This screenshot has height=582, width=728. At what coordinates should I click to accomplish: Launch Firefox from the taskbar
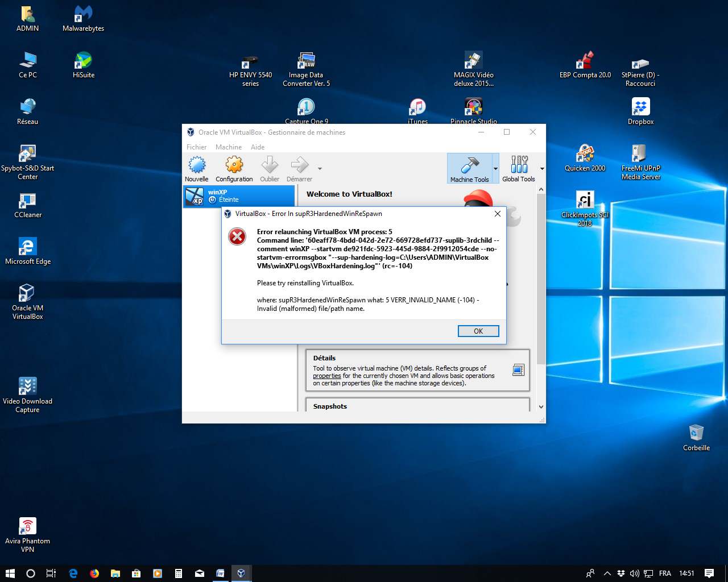point(94,573)
